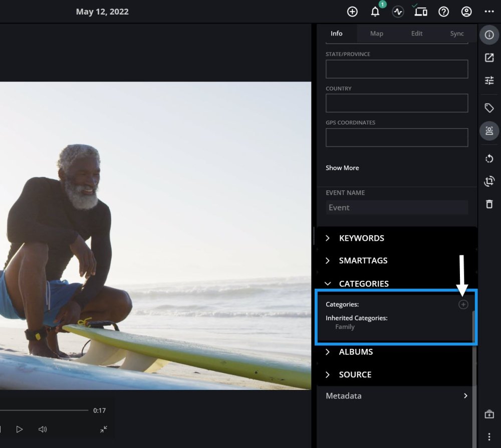Expand the ALBUMS section

[356, 352]
